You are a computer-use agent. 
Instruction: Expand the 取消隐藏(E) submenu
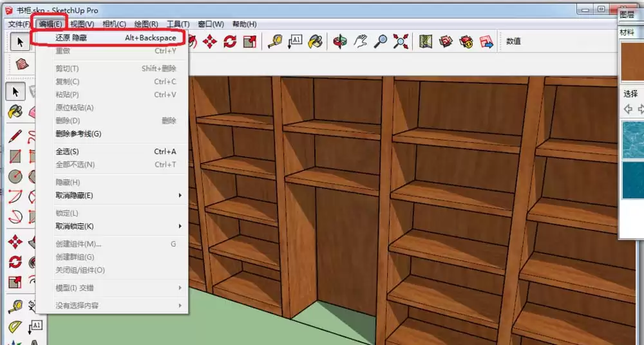[111, 195]
